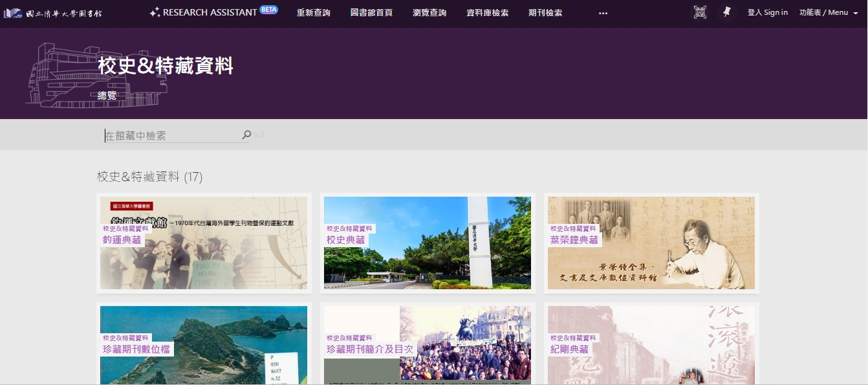Click 登入 Sign in

tap(768, 12)
